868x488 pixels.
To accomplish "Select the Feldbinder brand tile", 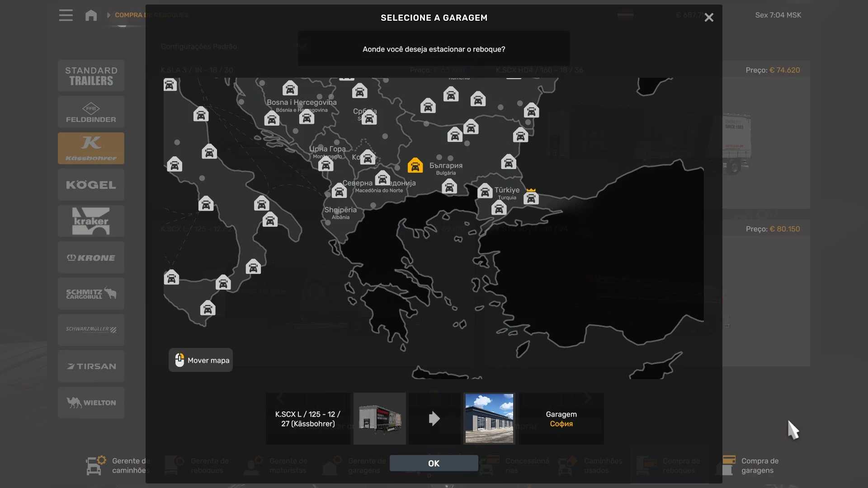I will point(91,112).
